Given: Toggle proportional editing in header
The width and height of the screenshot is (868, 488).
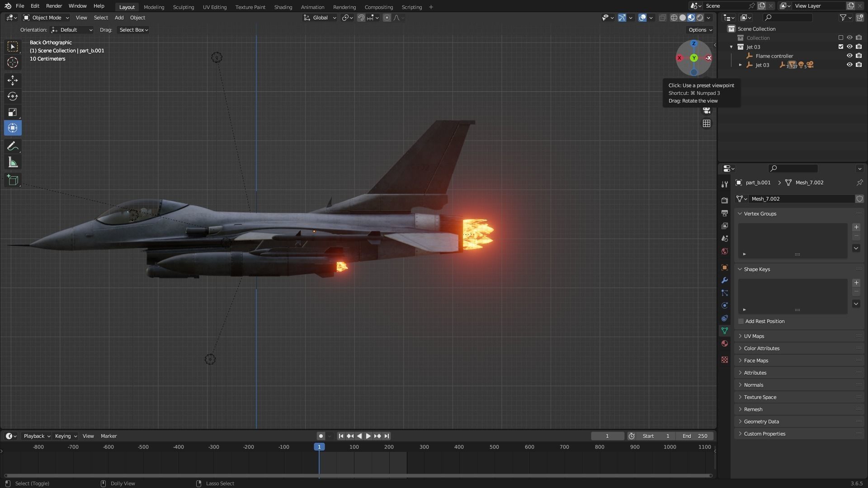Looking at the screenshot, I should pos(387,18).
